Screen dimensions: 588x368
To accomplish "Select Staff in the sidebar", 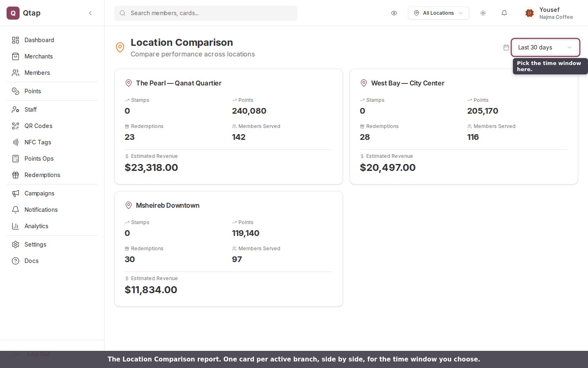I will pyautogui.click(x=52, y=110).
